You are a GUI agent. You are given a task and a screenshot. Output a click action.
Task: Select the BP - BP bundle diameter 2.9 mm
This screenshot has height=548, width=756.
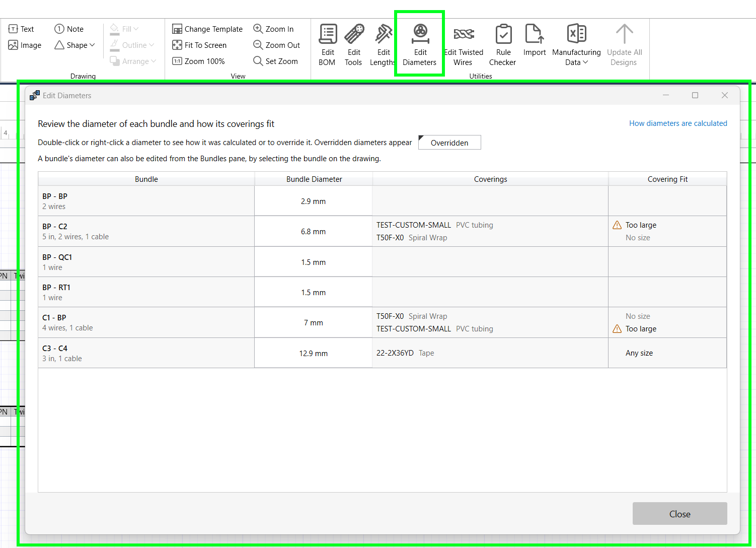tap(314, 201)
